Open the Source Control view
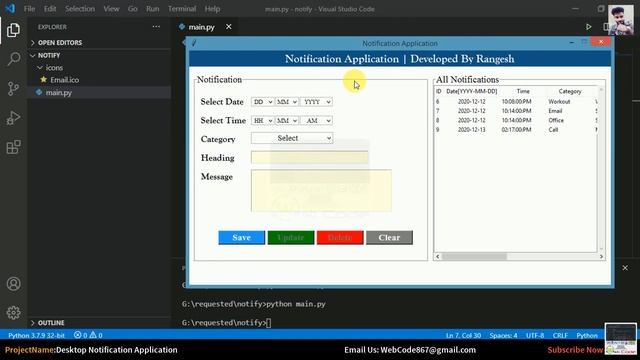 coord(13,89)
